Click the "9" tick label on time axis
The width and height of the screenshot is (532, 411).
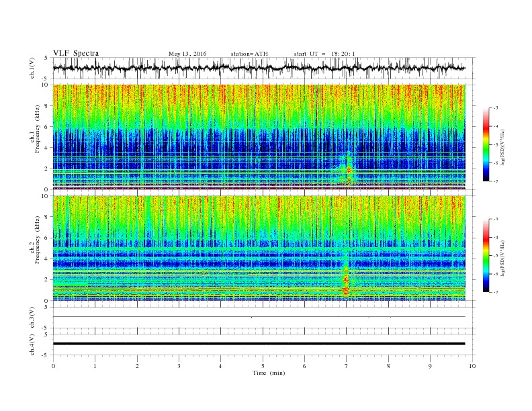coord(430,366)
